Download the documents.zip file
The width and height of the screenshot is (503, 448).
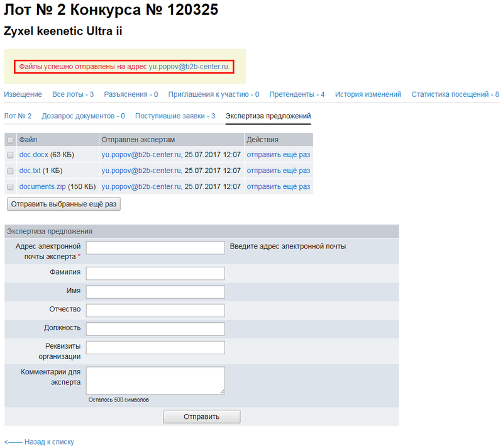(43, 187)
